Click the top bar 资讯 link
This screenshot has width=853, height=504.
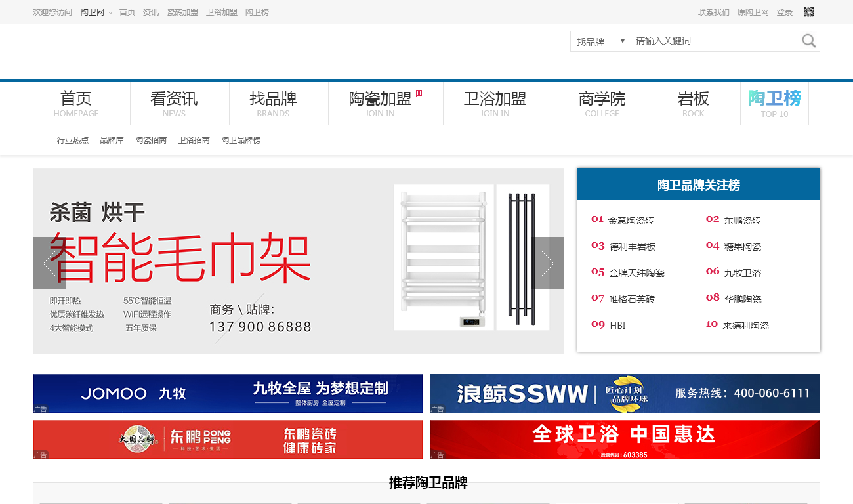tap(151, 12)
